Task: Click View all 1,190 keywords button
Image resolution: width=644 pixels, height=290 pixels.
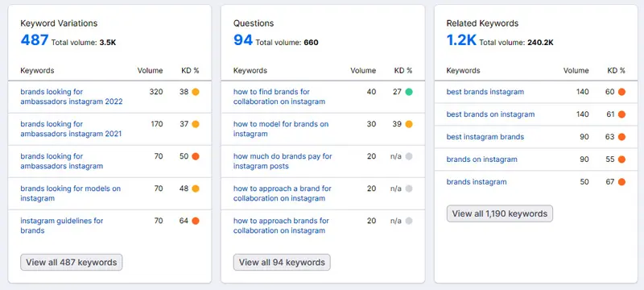Action: click(500, 213)
